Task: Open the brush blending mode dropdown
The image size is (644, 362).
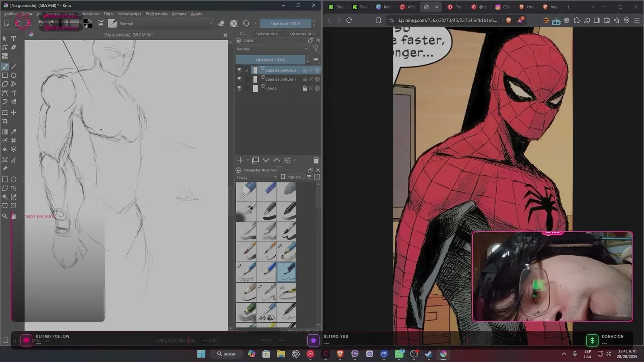Action: pos(166,23)
